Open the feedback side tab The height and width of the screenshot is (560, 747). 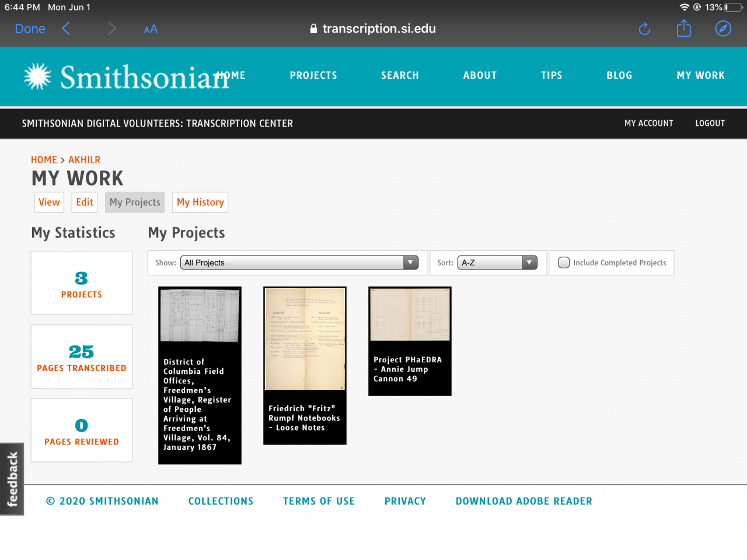pyautogui.click(x=12, y=479)
